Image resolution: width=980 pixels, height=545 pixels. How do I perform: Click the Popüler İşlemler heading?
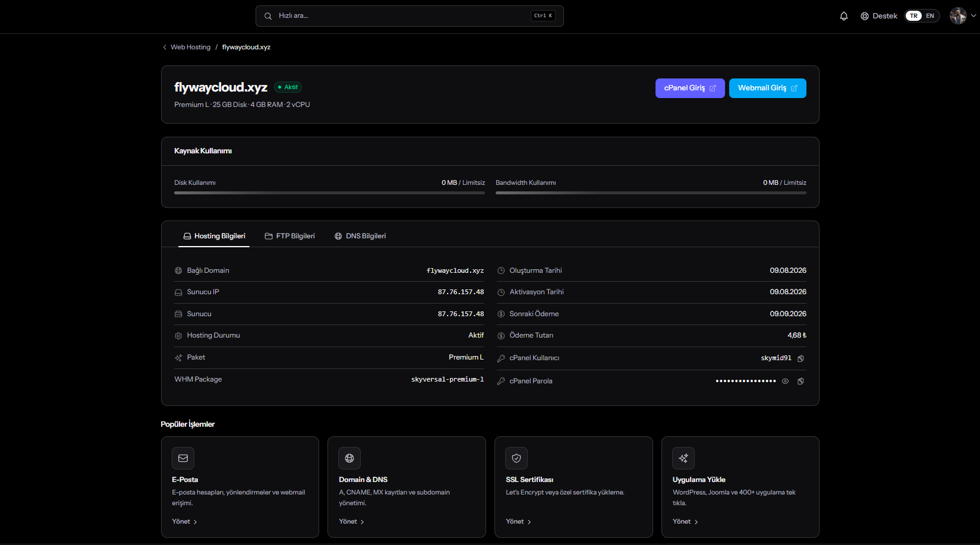[187, 424]
